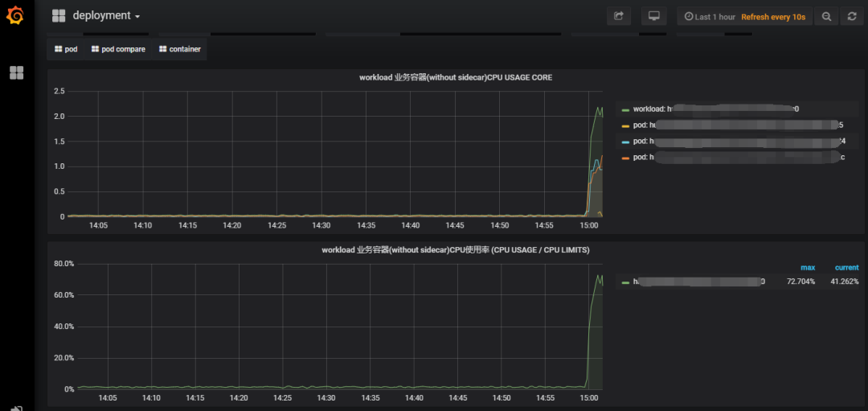This screenshot has width=868, height=411.
Task: Click the zoom out magnifier icon
Action: (826, 16)
